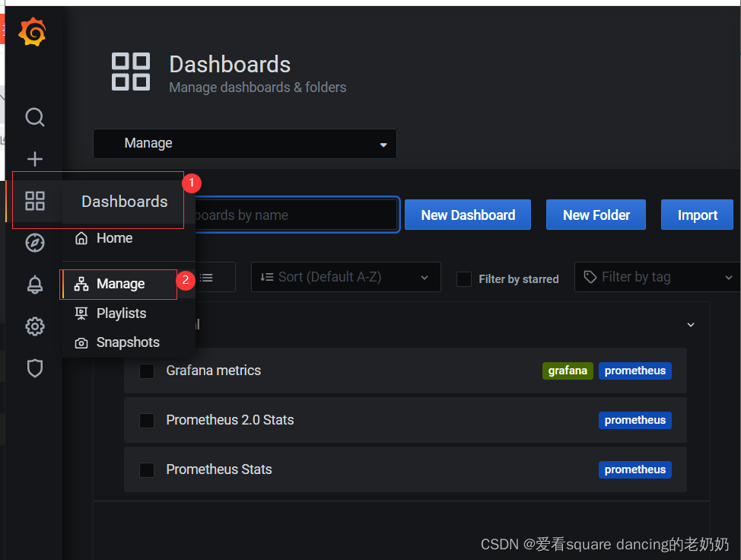Collapse the folder section chevron
This screenshot has width=741, height=560.
point(691,325)
